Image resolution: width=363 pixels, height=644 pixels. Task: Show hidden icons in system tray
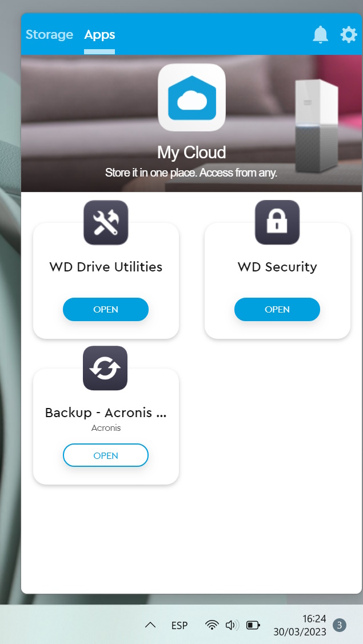[x=150, y=626]
